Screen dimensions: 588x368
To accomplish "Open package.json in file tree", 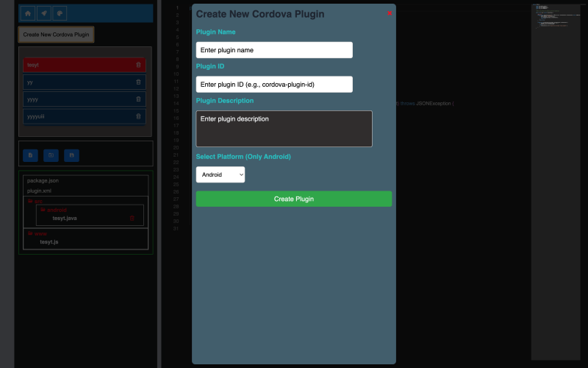I will (43, 180).
